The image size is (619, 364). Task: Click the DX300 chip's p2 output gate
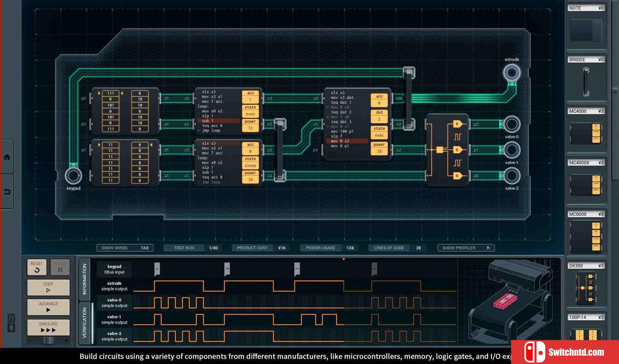tap(458, 124)
